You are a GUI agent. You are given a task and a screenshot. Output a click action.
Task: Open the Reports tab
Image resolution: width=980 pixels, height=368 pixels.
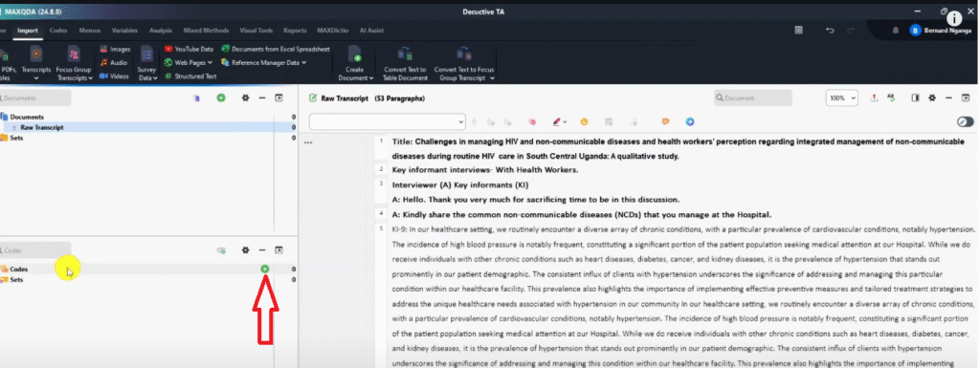click(295, 31)
